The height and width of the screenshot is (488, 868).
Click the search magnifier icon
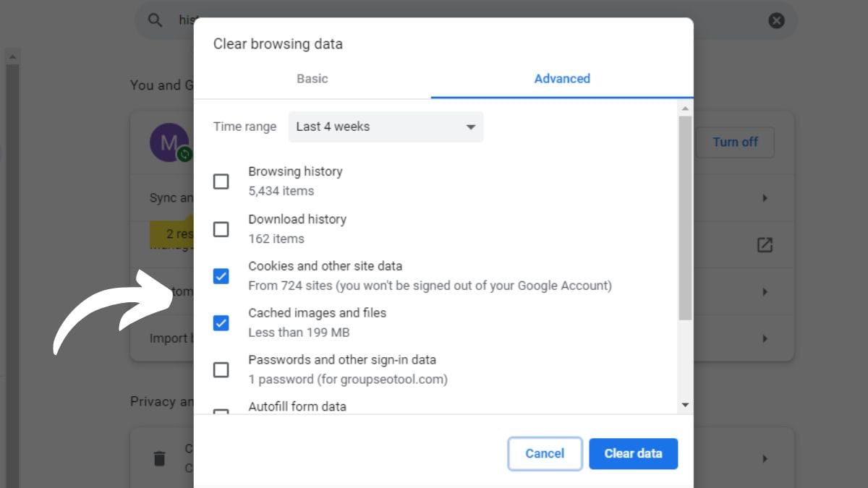(x=155, y=20)
